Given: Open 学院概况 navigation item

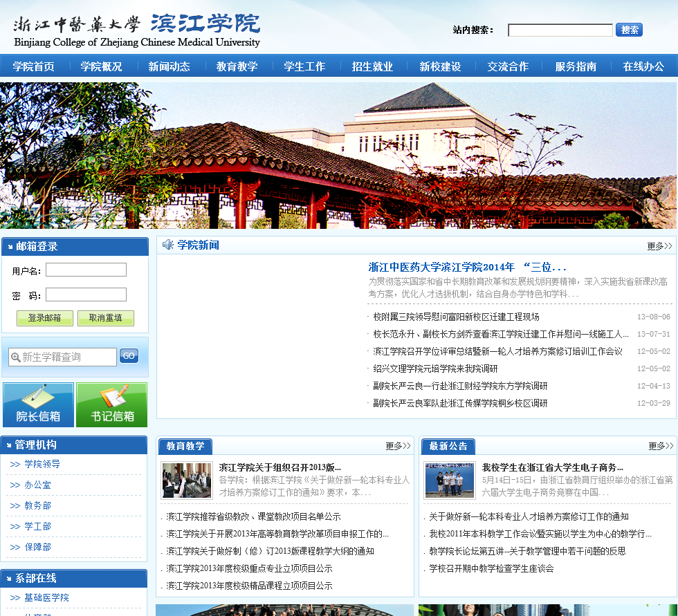Looking at the screenshot, I should (101, 66).
